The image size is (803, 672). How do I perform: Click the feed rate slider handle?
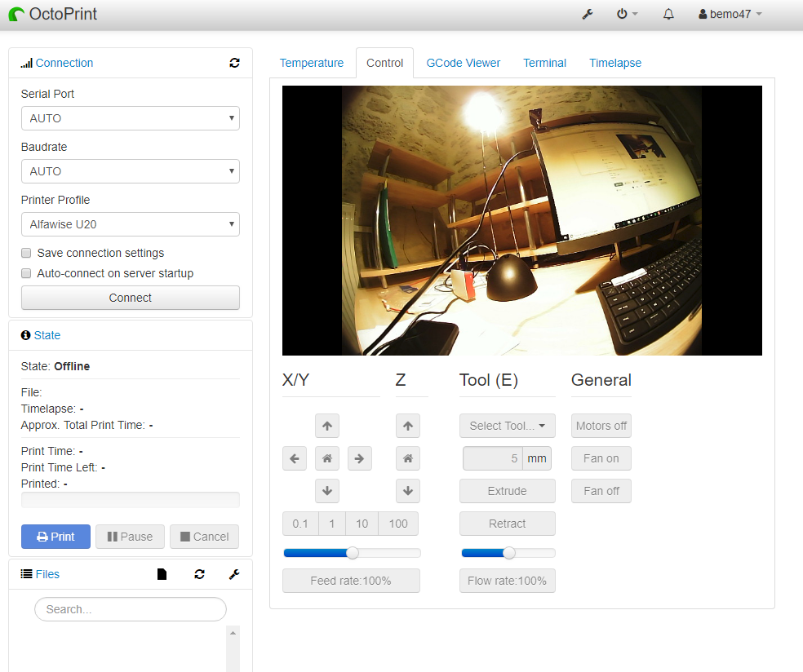pos(353,553)
